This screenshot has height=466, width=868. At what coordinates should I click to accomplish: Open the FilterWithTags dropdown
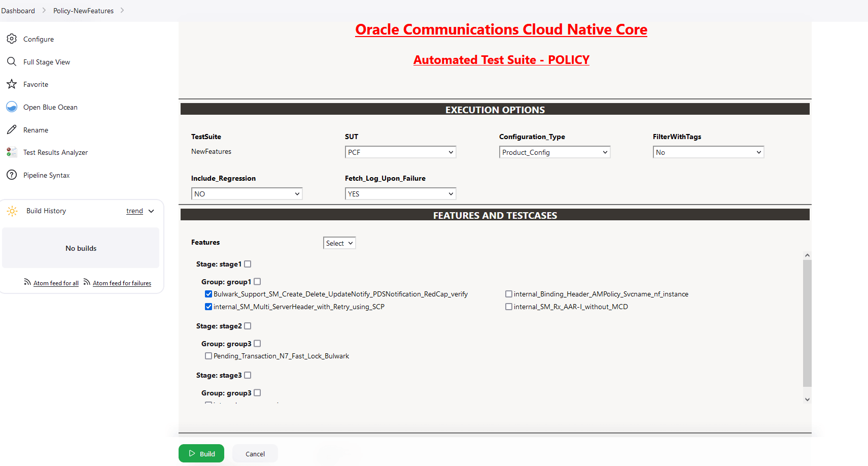[x=708, y=152]
